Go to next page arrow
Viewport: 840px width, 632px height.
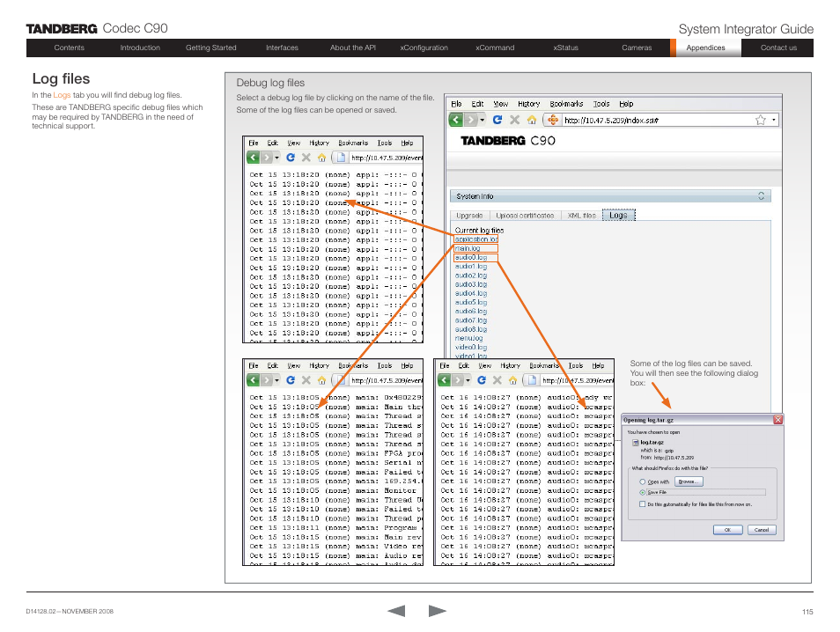point(437,611)
